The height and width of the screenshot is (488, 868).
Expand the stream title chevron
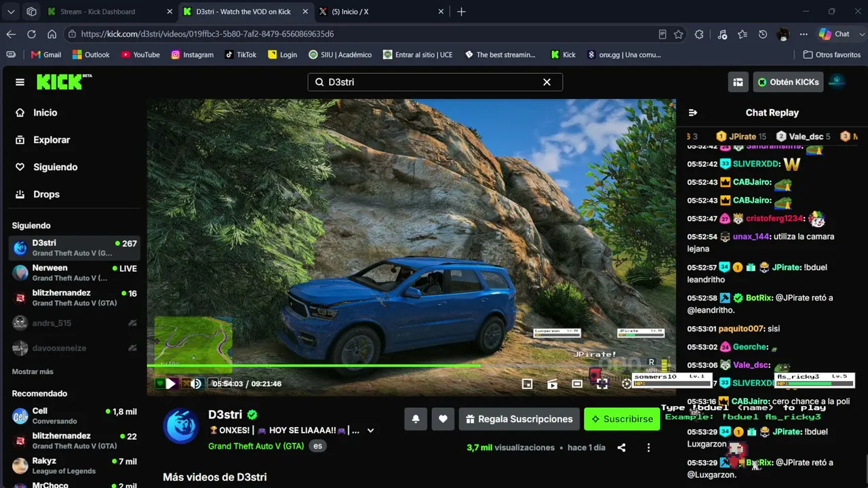point(370,430)
